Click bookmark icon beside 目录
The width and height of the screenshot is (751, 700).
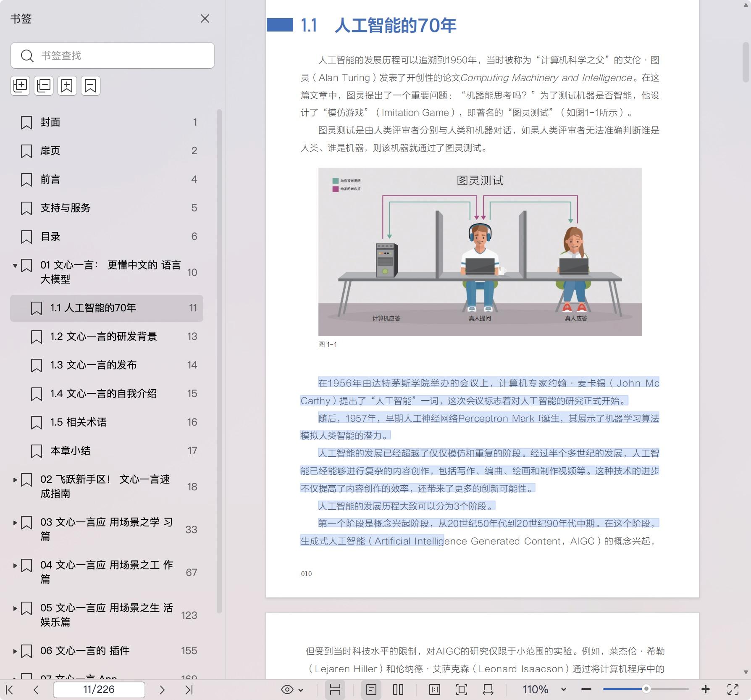[x=26, y=237]
